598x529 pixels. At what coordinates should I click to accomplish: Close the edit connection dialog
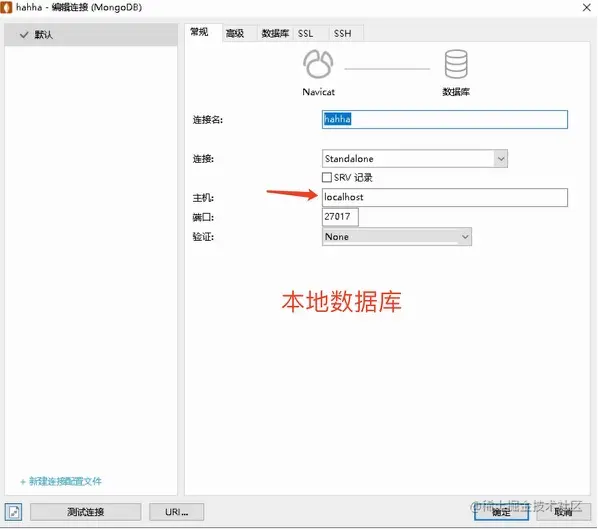tap(587, 7)
